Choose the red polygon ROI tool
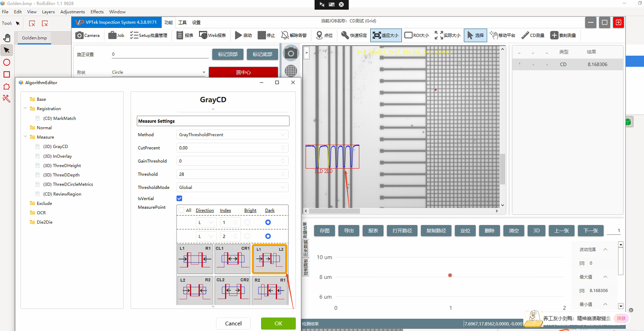The image size is (644, 331). click(x=7, y=86)
